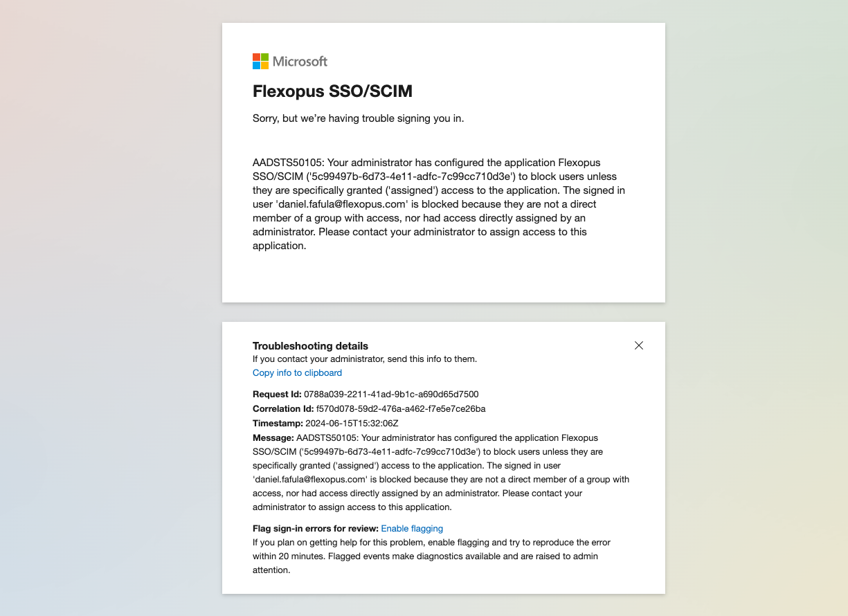Click the Timestamp value 2024-06-15T15:32:06Z
This screenshot has height=616, width=848.
352,424
